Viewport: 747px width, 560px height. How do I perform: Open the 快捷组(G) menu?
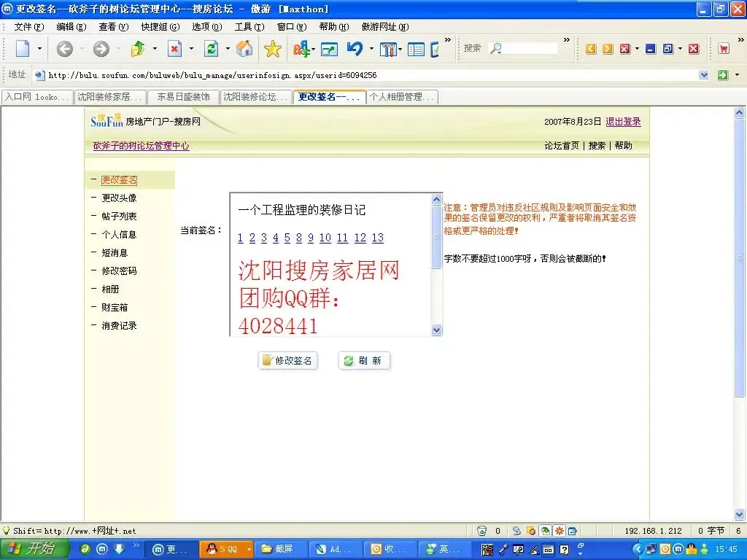pos(160,27)
